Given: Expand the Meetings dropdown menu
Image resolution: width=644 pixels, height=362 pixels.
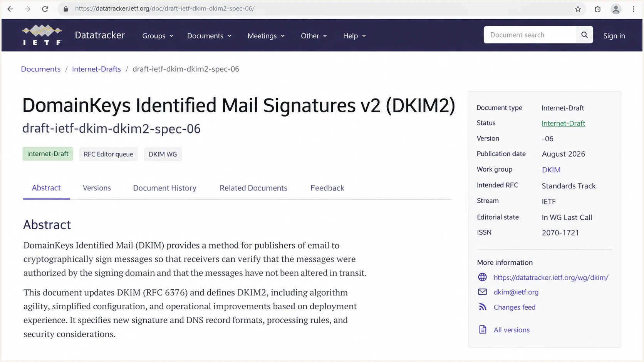Looking at the screenshot, I should (266, 36).
